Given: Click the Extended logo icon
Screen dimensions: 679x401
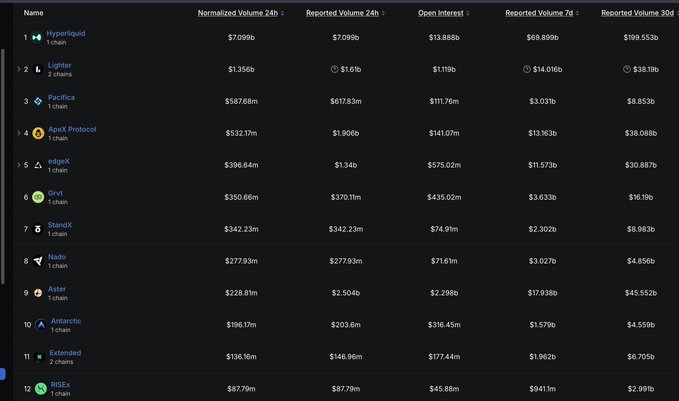Looking at the screenshot, I should 39,357.
